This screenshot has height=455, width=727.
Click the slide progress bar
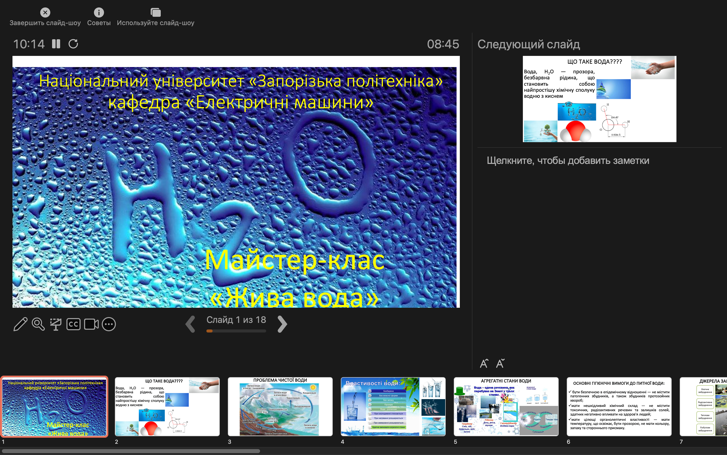pyautogui.click(x=236, y=331)
